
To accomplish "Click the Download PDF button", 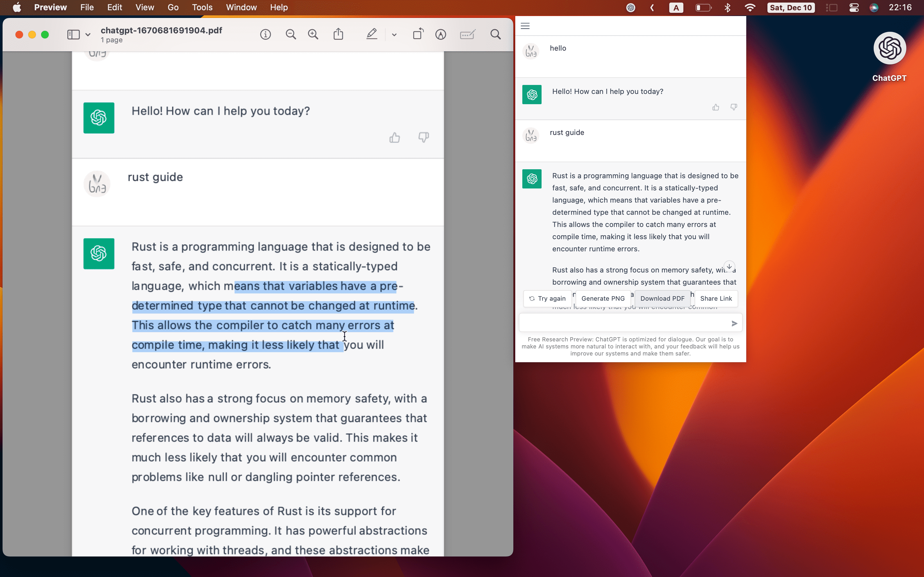I will point(662,298).
